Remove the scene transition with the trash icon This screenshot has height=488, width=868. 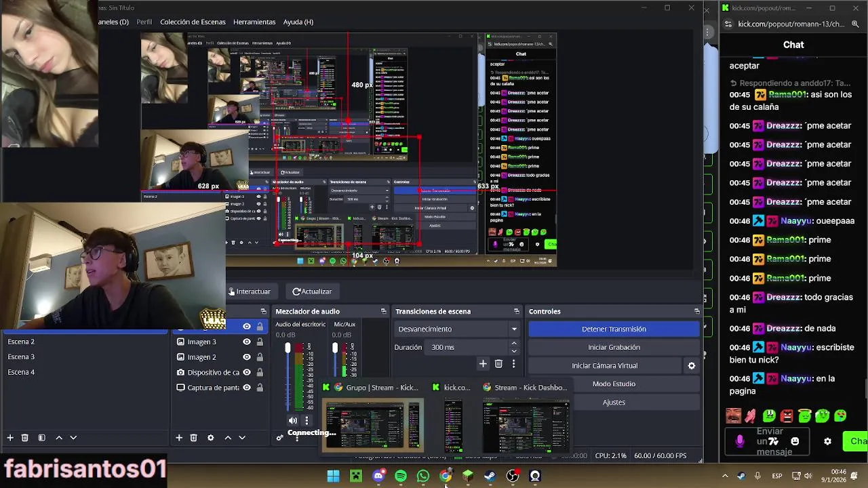498,364
